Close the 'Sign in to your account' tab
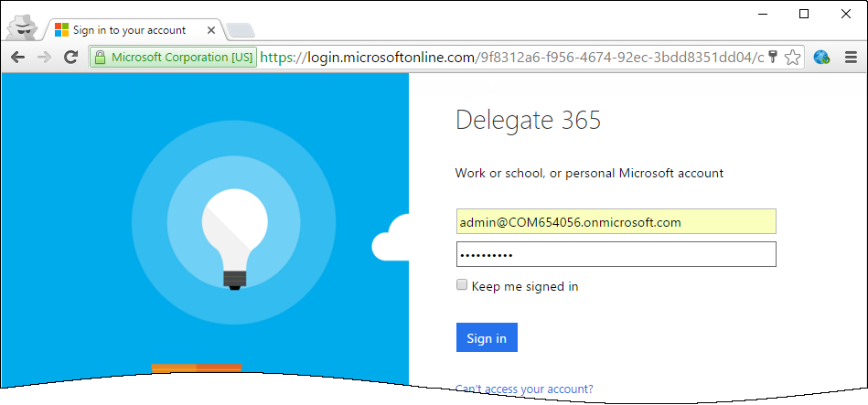 pos(211,30)
